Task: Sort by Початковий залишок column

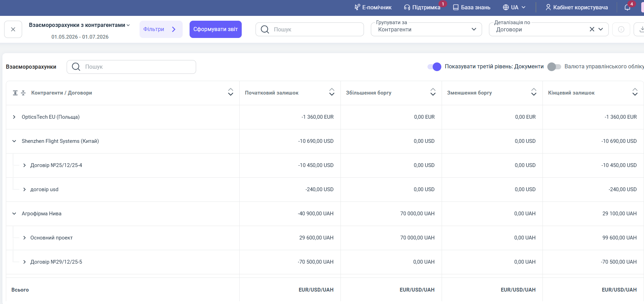Action: click(331, 92)
